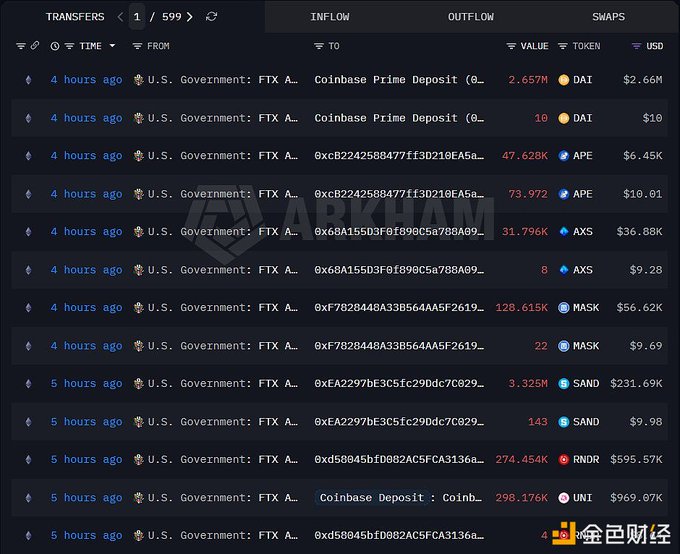Open Coinbase Prime Deposit on 2.657M DAI row
680x554 pixels.
pos(399,80)
